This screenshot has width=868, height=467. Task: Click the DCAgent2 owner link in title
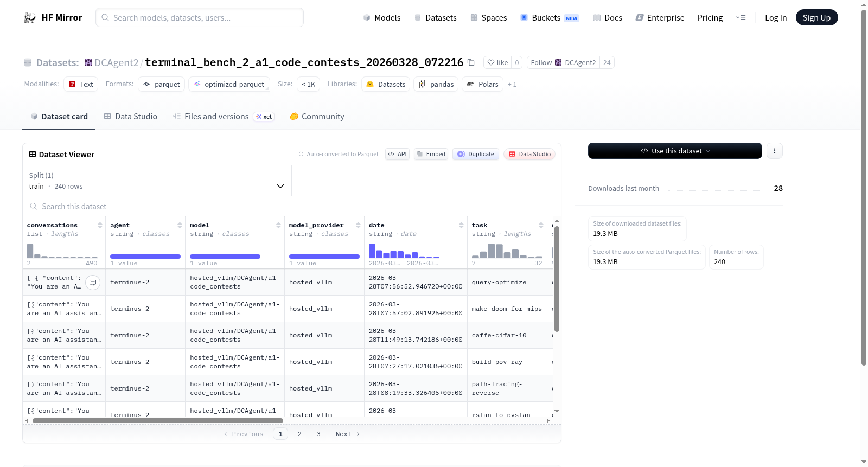(117, 63)
